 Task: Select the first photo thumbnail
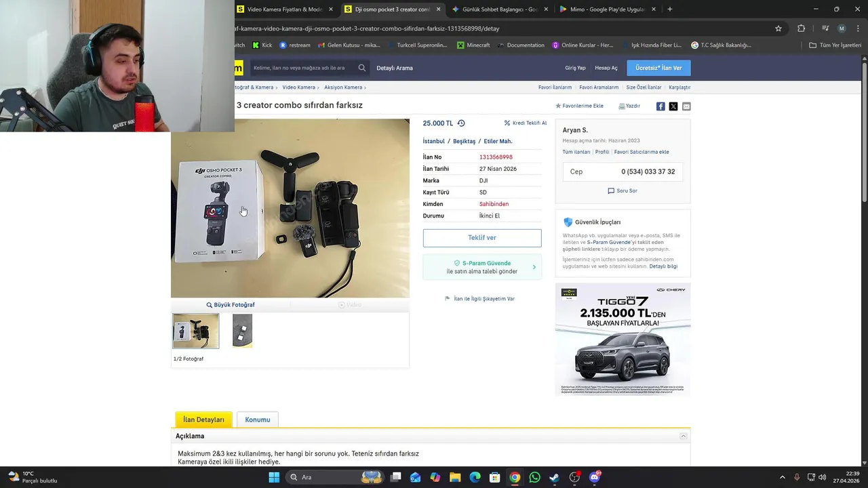pyautogui.click(x=196, y=331)
